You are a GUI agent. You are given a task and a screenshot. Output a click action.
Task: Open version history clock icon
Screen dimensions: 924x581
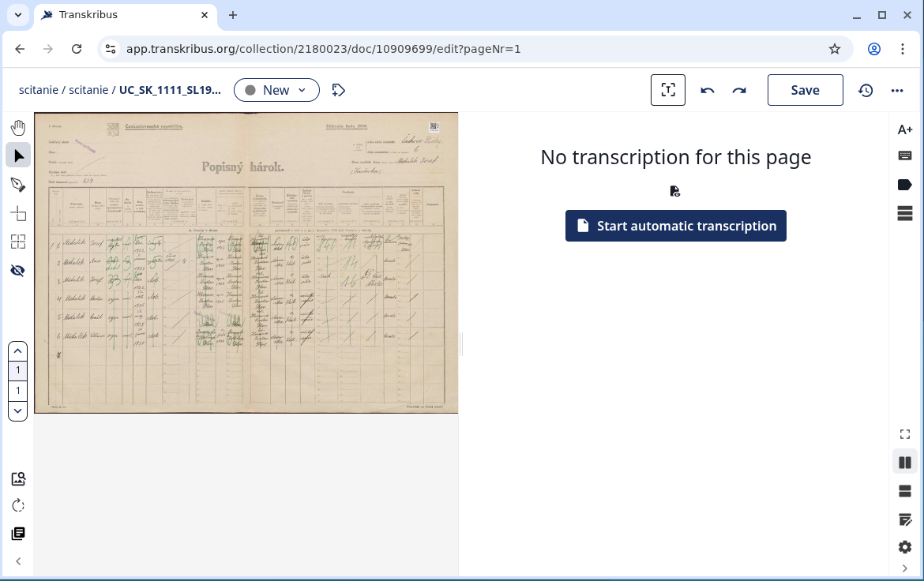pyautogui.click(x=866, y=90)
